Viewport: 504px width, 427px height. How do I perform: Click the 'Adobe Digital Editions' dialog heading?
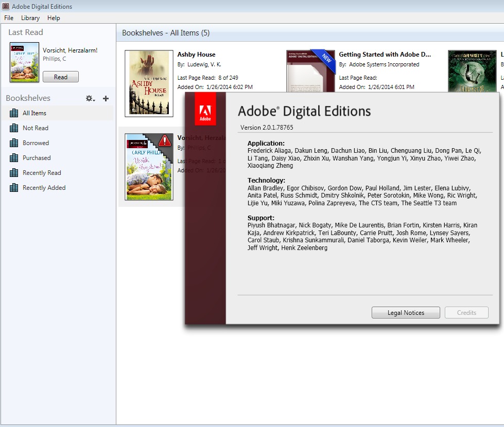304,111
